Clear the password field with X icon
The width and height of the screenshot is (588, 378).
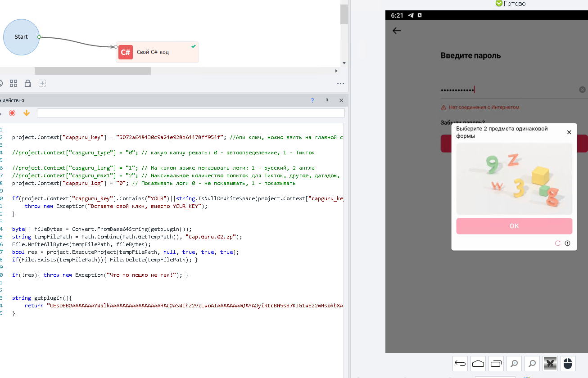582,90
